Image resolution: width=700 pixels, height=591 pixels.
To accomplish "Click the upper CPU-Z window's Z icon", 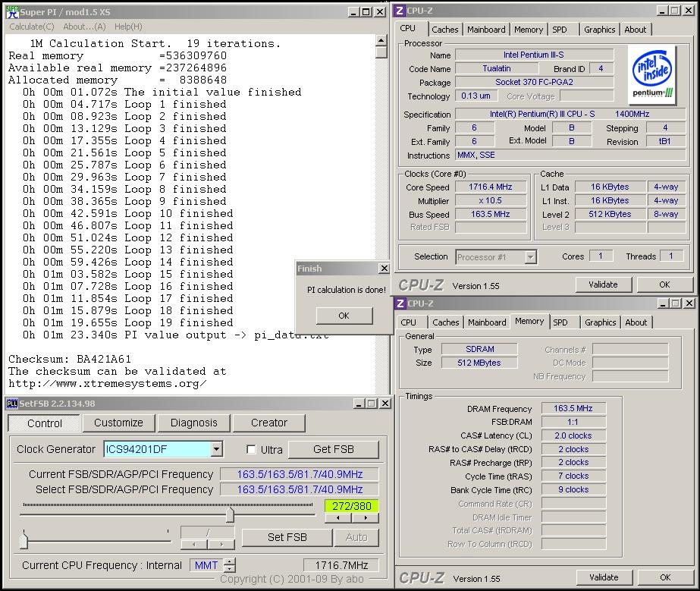I will coord(400,11).
